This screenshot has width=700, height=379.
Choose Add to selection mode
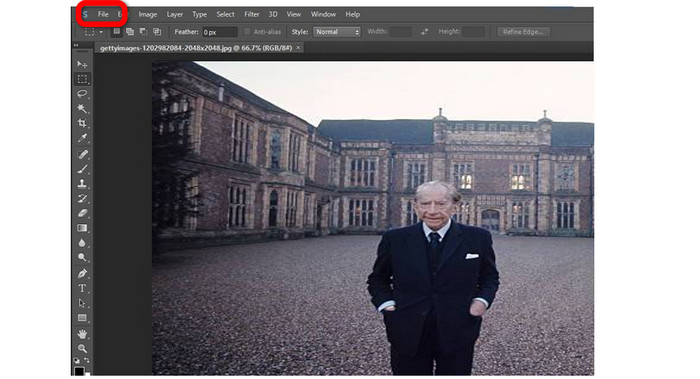coord(130,32)
